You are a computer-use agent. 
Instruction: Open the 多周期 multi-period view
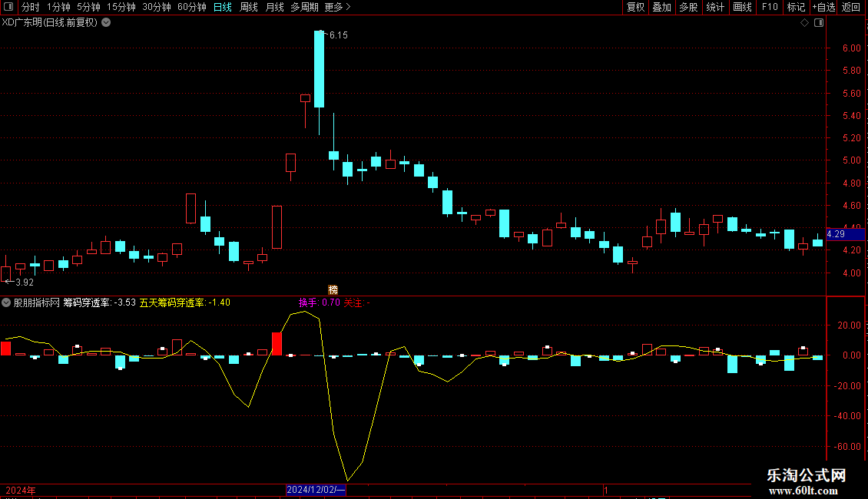[x=304, y=7]
